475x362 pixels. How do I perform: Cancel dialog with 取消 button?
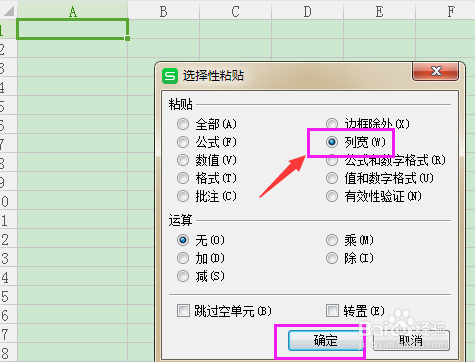click(x=411, y=340)
